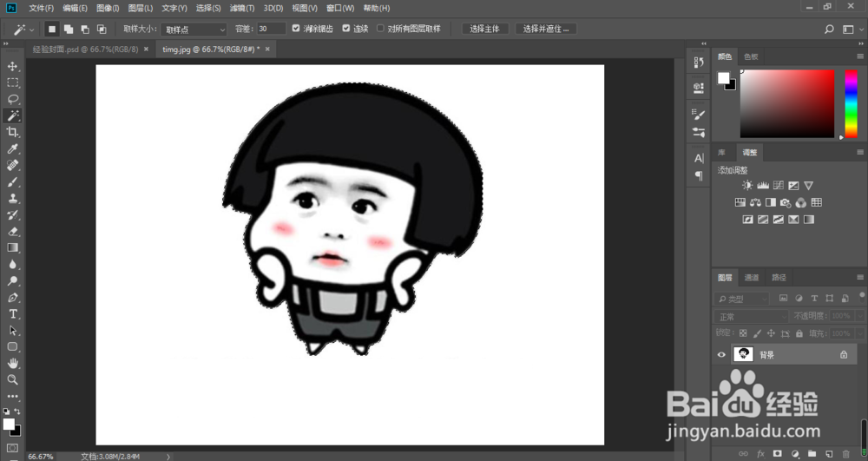
Task: Select the Clone Stamp tool
Action: point(12,198)
